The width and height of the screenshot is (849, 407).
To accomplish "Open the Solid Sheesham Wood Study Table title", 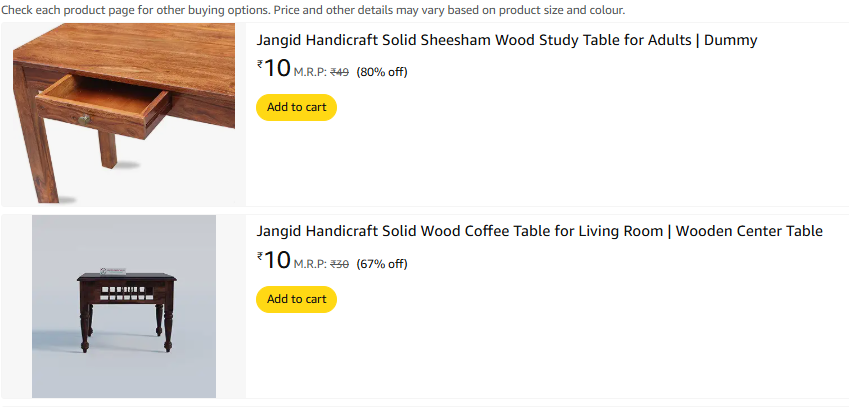I will [x=507, y=41].
